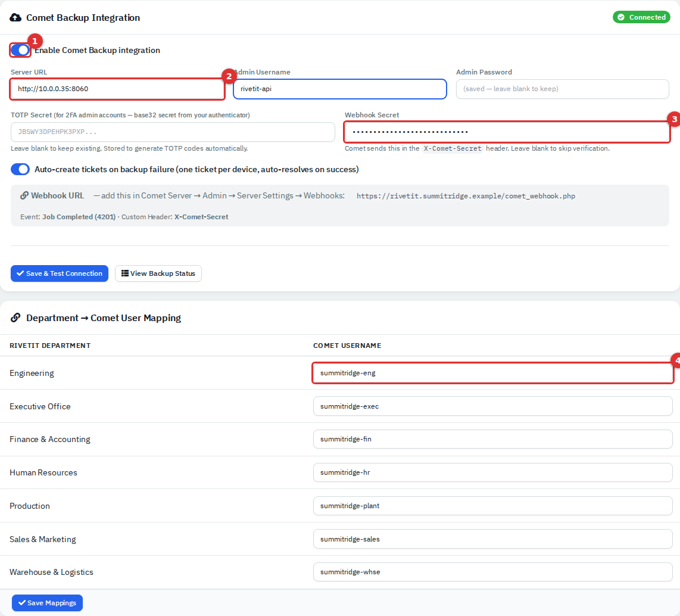Click the Production department label

pos(30,506)
